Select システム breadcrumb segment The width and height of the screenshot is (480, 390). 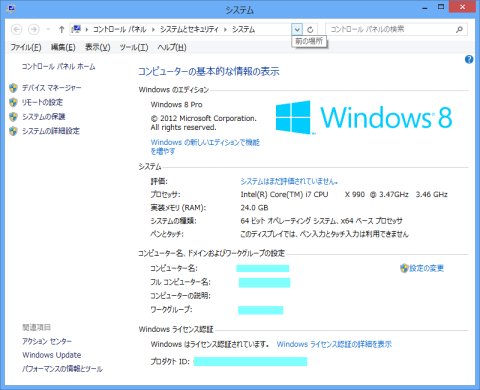[243, 30]
